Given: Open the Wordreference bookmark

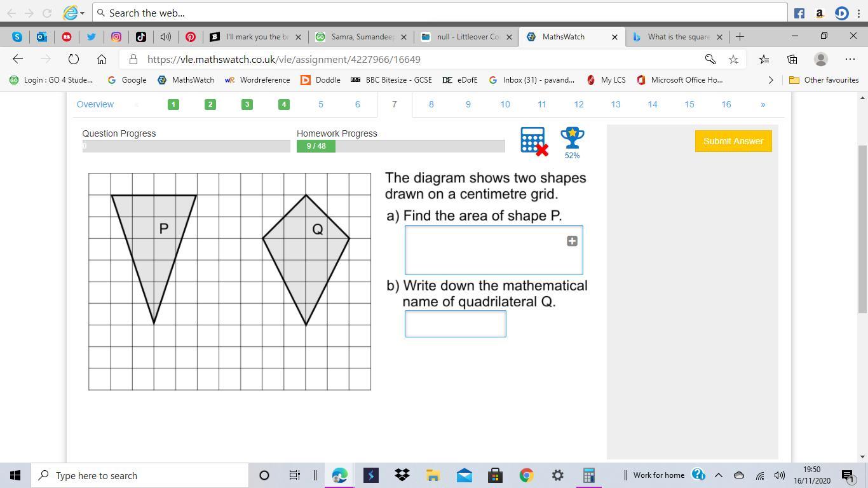Looking at the screenshot, I should point(257,80).
